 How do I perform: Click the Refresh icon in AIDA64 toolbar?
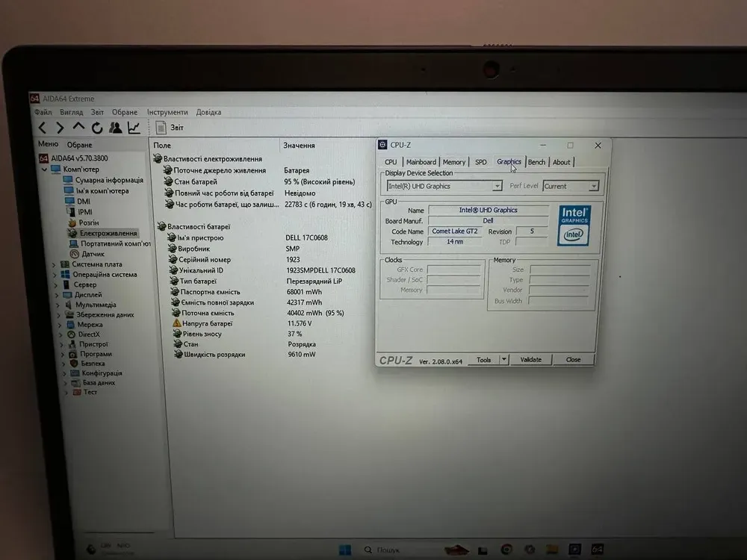[97, 128]
